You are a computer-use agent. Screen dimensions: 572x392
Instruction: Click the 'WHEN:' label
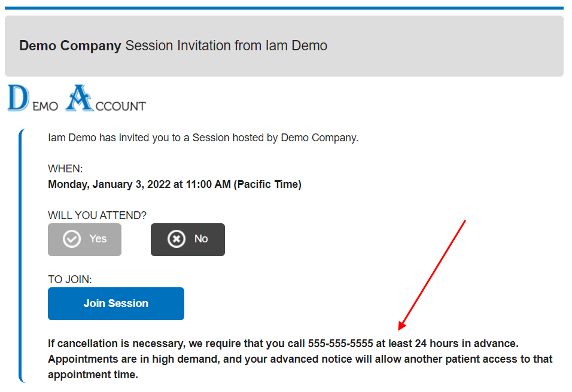click(x=65, y=169)
